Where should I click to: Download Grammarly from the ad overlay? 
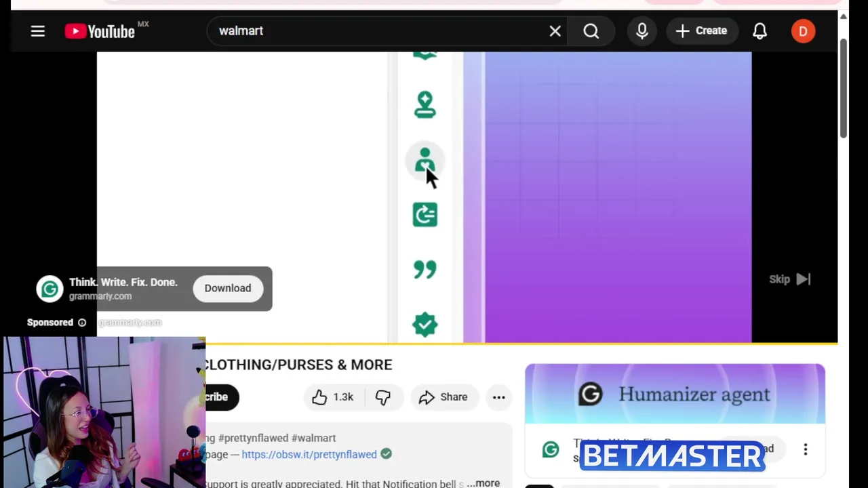[228, 288]
